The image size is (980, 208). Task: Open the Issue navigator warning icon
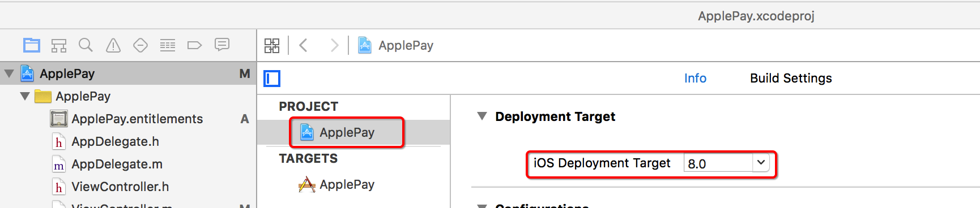pyautogui.click(x=113, y=45)
